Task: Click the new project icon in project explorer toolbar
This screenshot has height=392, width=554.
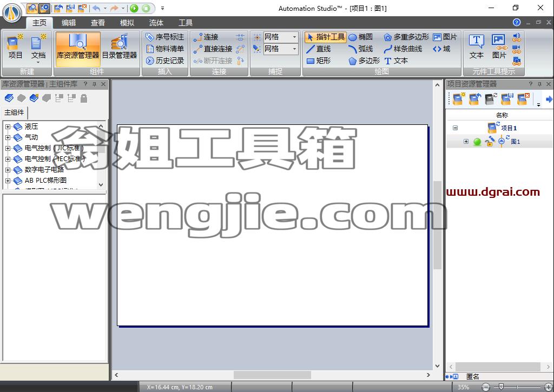Action: 458,99
